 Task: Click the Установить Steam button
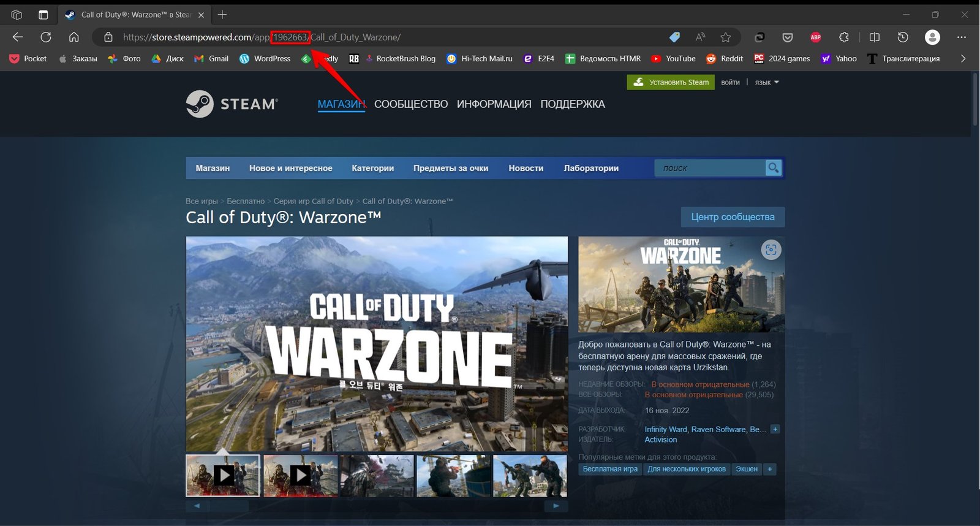[x=671, y=82]
